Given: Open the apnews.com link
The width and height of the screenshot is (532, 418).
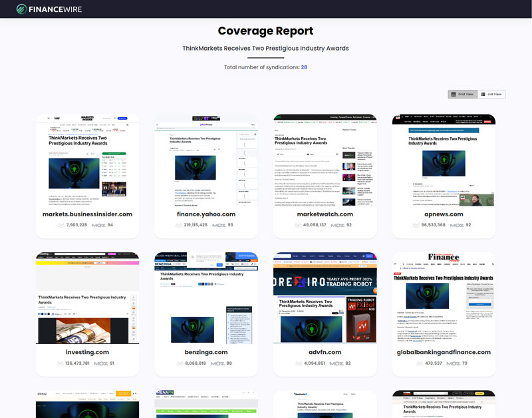Looking at the screenshot, I should 444,214.
